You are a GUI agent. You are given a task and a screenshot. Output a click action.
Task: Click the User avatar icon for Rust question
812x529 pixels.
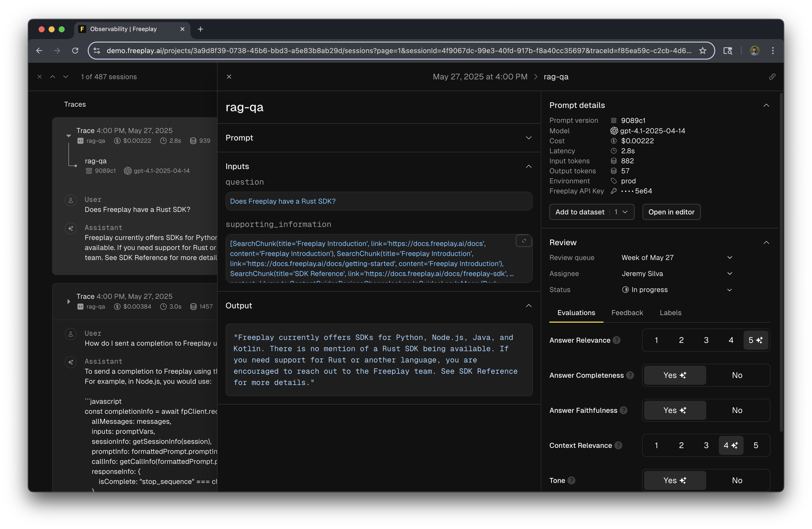tap(71, 200)
